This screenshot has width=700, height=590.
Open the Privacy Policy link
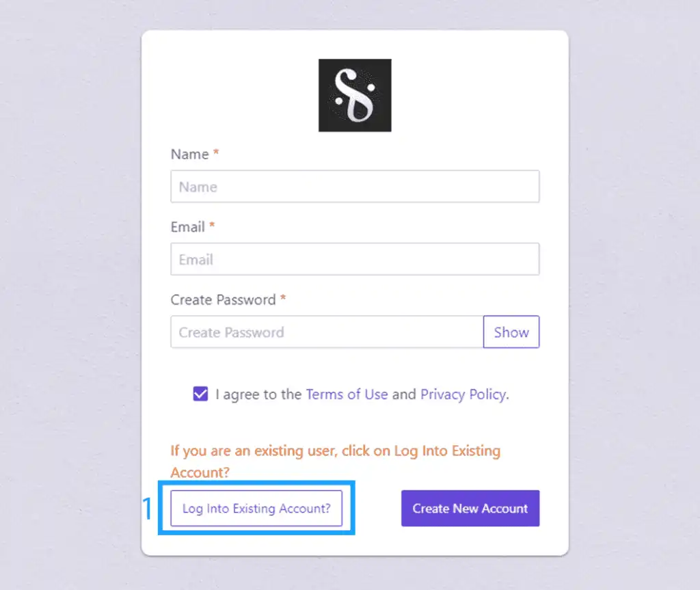point(463,394)
